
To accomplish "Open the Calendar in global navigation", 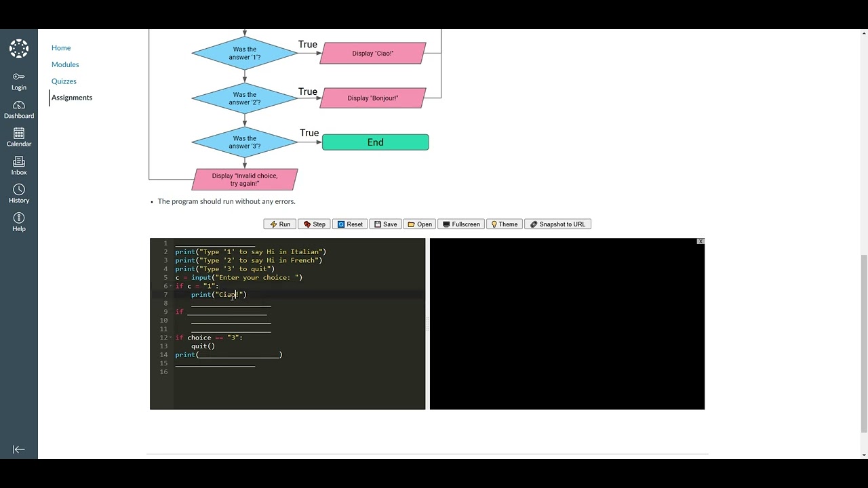I will 19,138.
